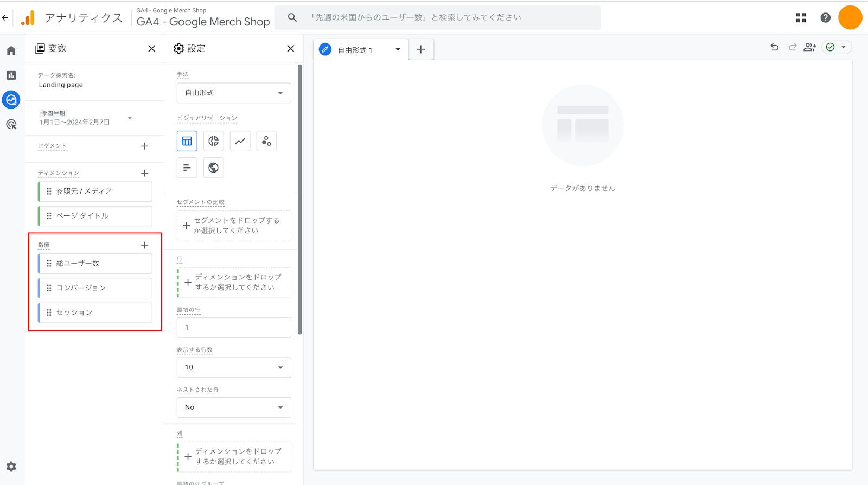Screen dimensions: 868x485
Task: Click the 行 dimension drop area
Action: point(234,283)
